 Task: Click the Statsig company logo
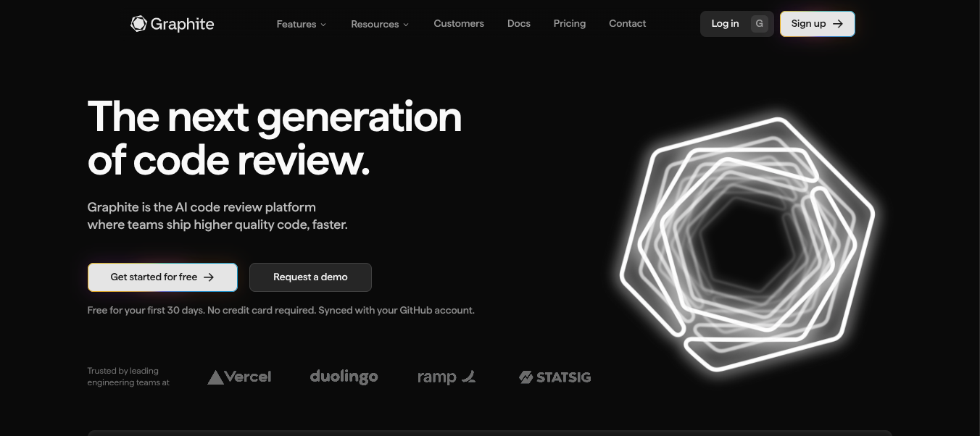tap(555, 377)
